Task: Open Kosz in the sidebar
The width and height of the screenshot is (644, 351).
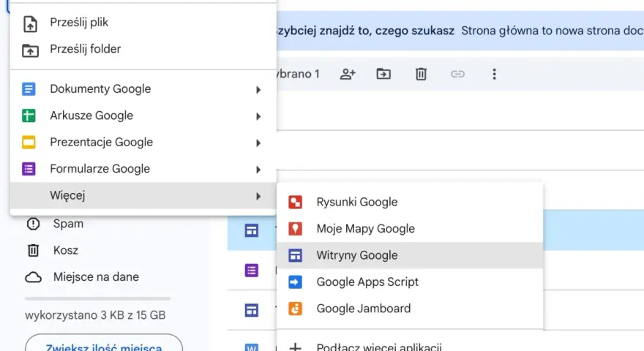Action: [x=66, y=250]
